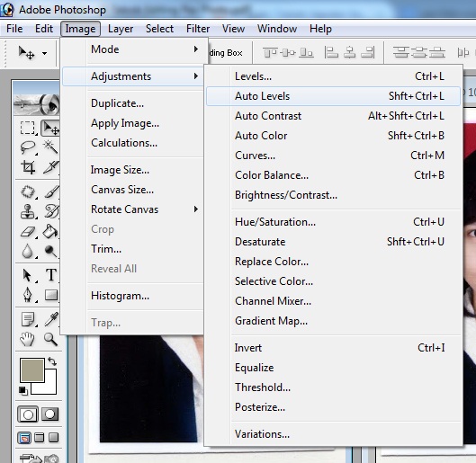The height and width of the screenshot is (463, 476).
Task: Open Canvas Size... dialog
Action: click(133, 190)
